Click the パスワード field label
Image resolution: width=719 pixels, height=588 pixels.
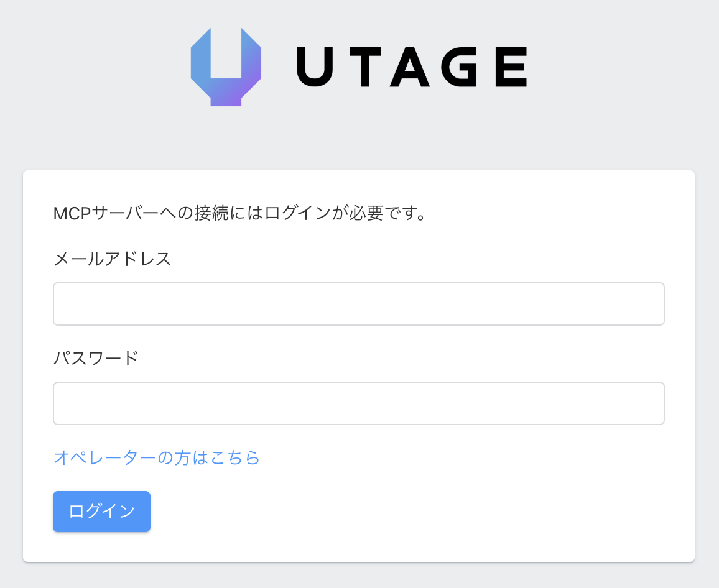click(96, 358)
